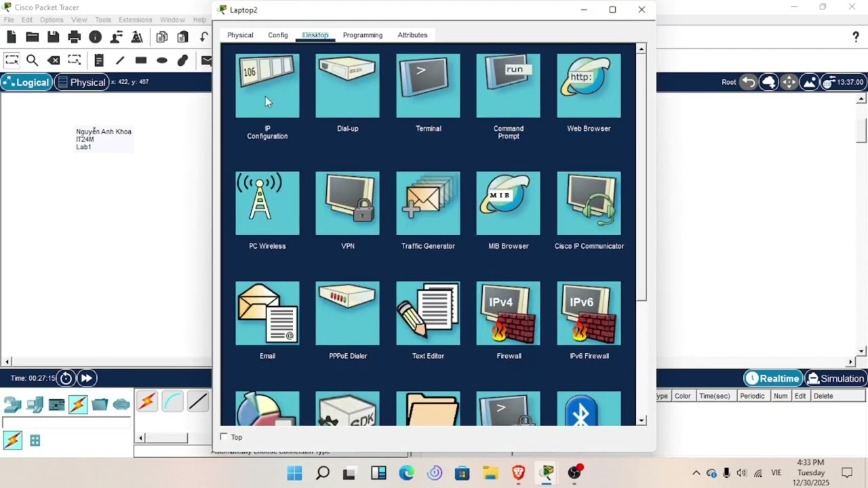Open the Text Editor app

pos(428,313)
